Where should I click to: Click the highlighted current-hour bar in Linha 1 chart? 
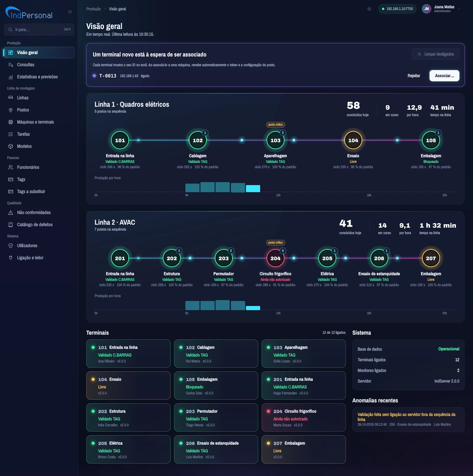tap(253, 189)
